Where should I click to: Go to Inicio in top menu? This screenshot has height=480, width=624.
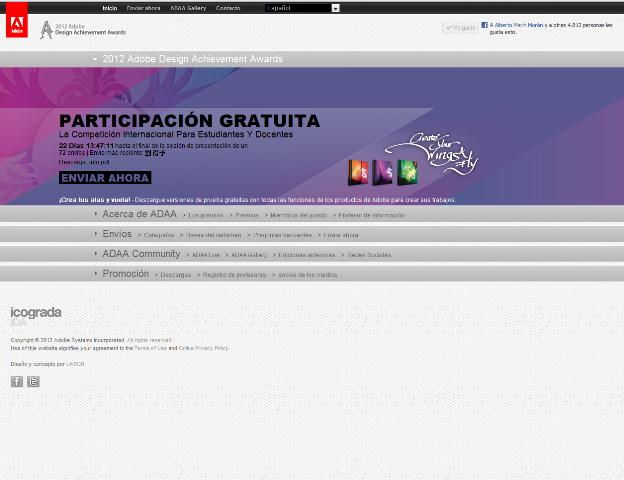click(x=110, y=8)
